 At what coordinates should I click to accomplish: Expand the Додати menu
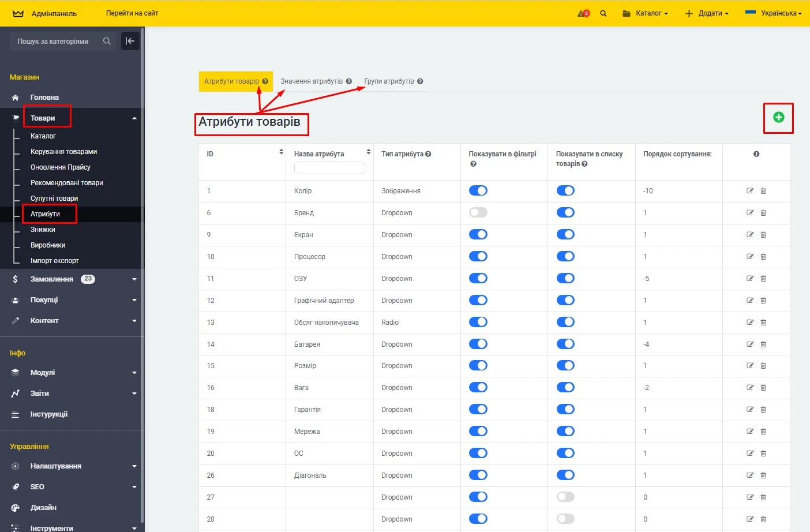click(x=706, y=13)
